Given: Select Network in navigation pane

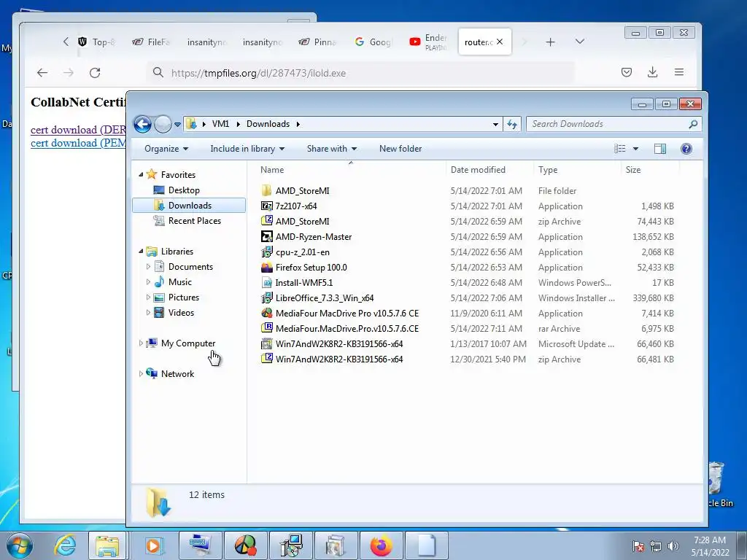Looking at the screenshot, I should pos(177,374).
